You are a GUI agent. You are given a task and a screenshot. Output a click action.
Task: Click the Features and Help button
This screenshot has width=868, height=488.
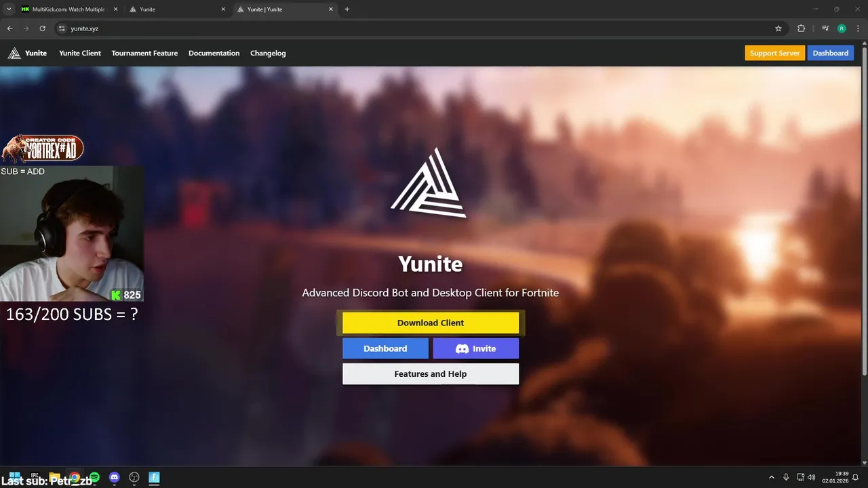pos(431,374)
